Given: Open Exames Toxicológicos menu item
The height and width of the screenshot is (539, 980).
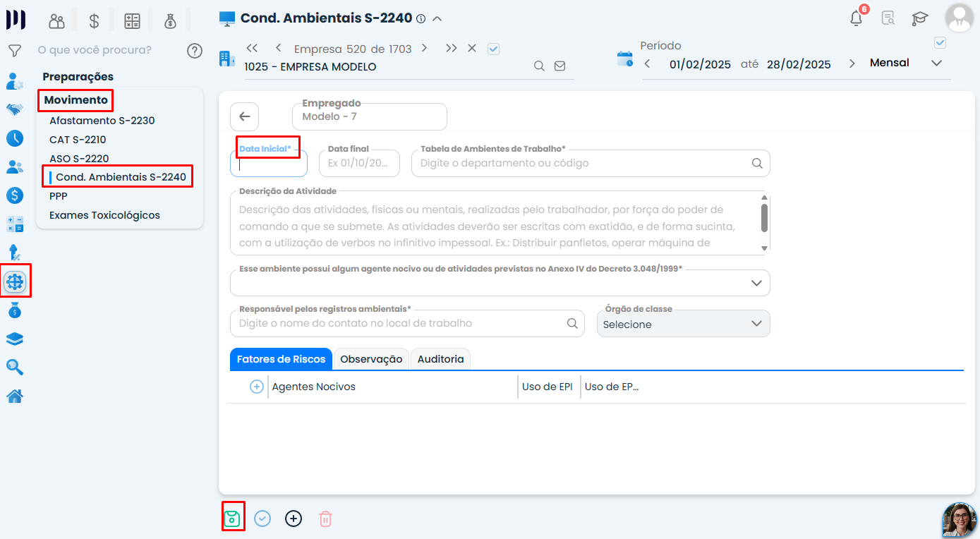Looking at the screenshot, I should click(x=104, y=215).
